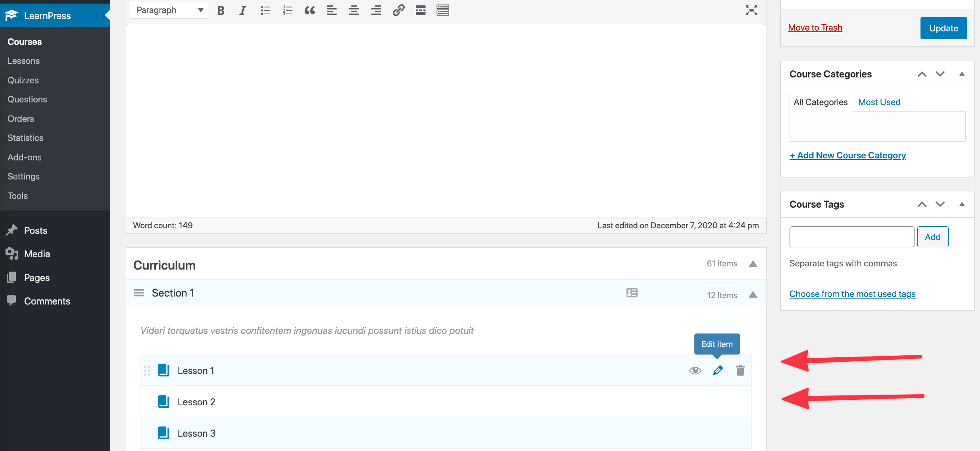Open the Questions submenu item
Screen dimensions: 980x451
click(x=27, y=99)
